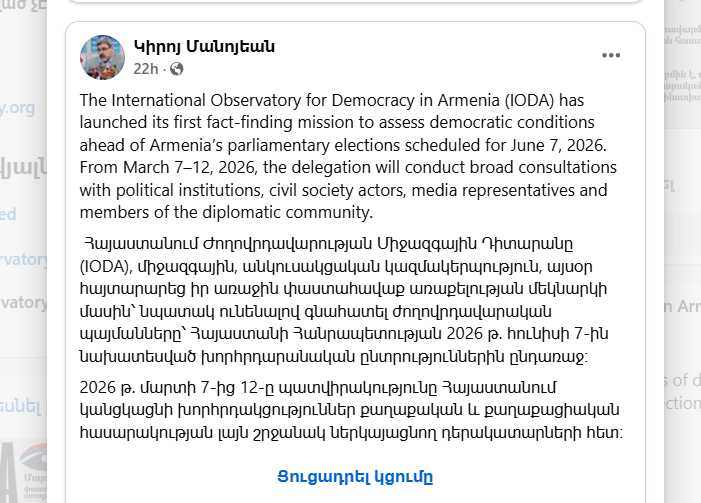
Task: Click the globe public-audience icon
Action: 177,69
